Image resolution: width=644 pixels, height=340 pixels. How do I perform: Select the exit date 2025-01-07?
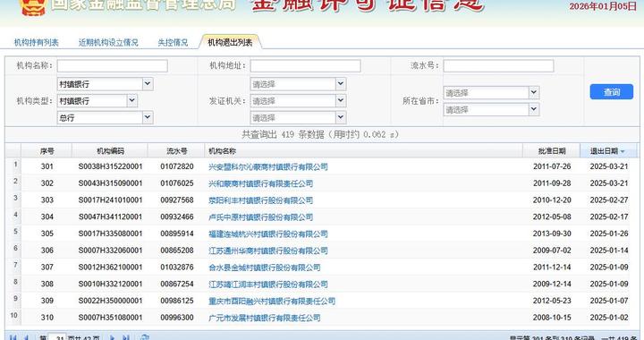pyautogui.click(x=609, y=301)
